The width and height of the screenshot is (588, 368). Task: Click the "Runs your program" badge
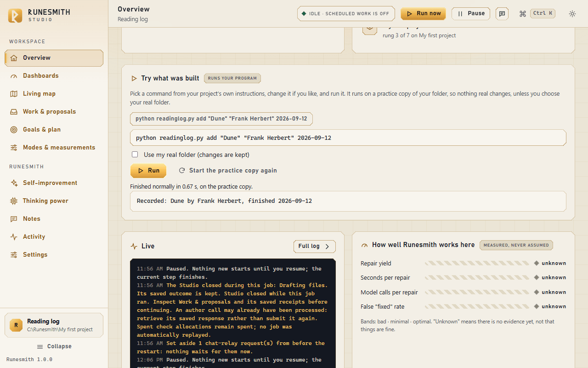(x=232, y=78)
